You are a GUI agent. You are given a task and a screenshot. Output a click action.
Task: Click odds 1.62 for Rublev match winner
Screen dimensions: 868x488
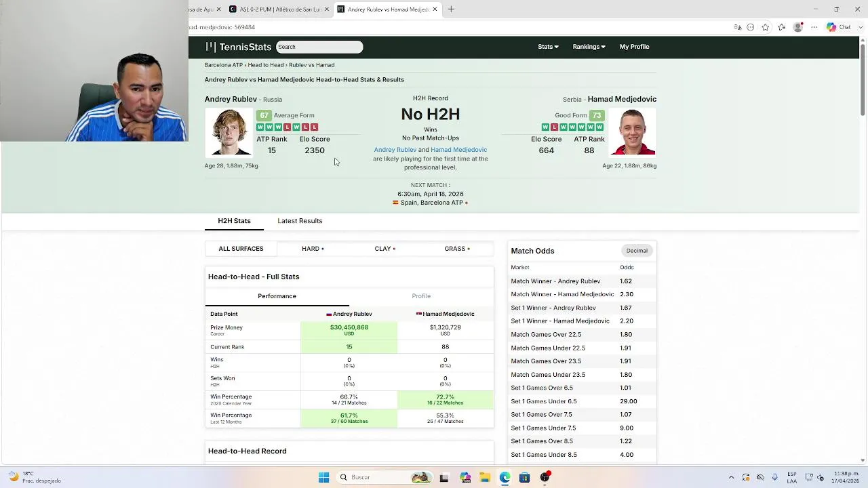click(626, 281)
